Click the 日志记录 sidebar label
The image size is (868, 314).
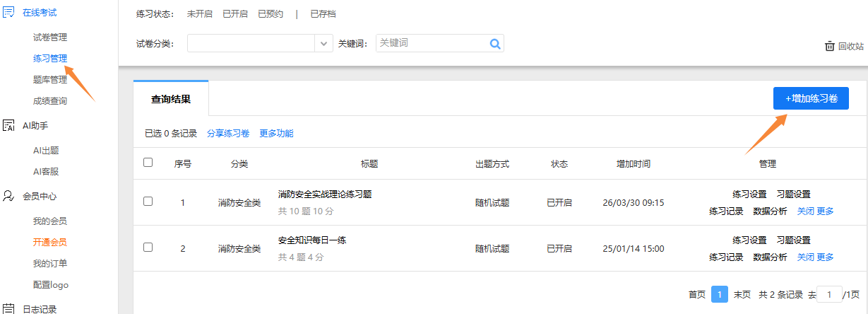(x=40, y=309)
